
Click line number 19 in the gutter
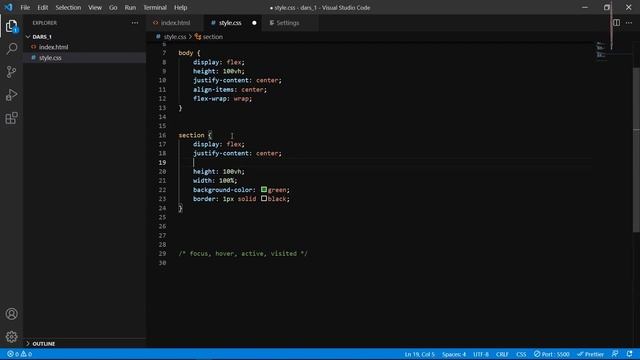(x=162, y=162)
